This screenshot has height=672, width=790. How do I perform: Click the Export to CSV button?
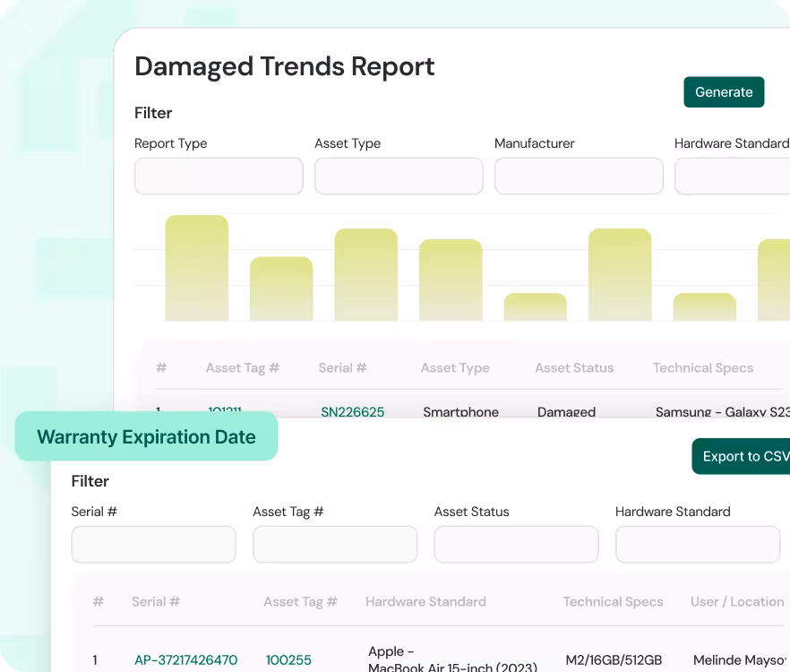(x=742, y=456)
